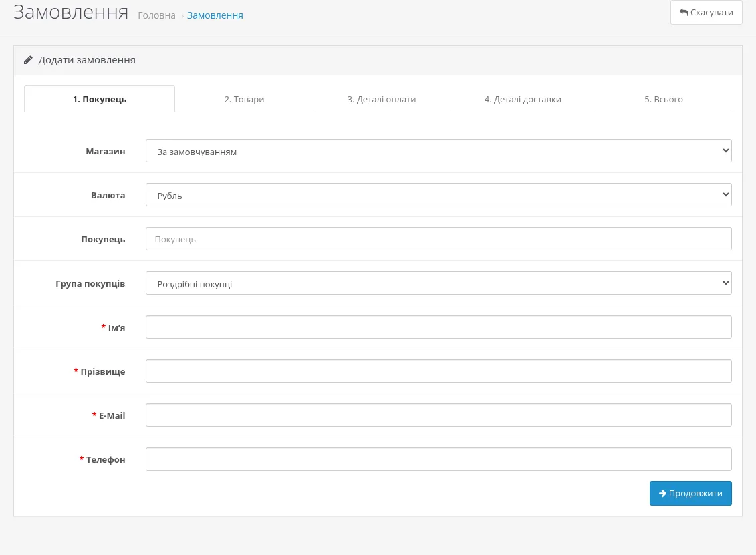Click the Магазин field label
Viewport: 756px width, 555px height.
(106, 152)
